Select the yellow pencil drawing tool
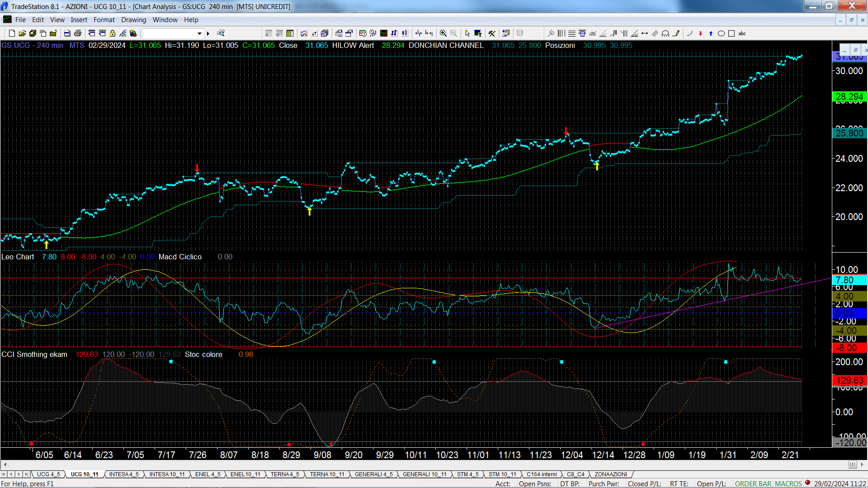 coord(676,33)
